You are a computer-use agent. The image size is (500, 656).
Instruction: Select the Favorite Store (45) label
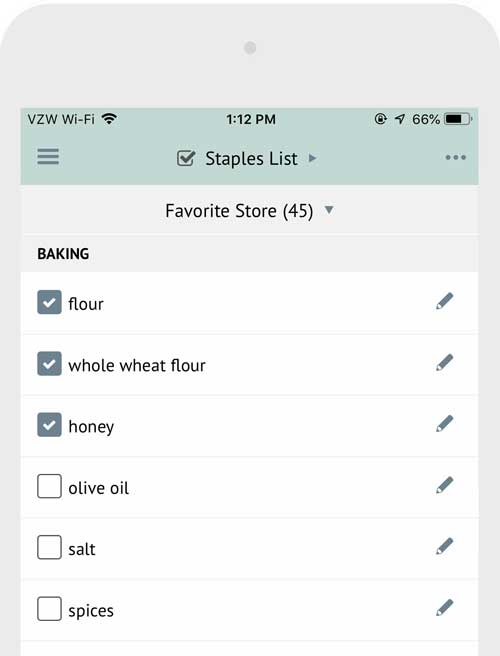tap(239, 211)
